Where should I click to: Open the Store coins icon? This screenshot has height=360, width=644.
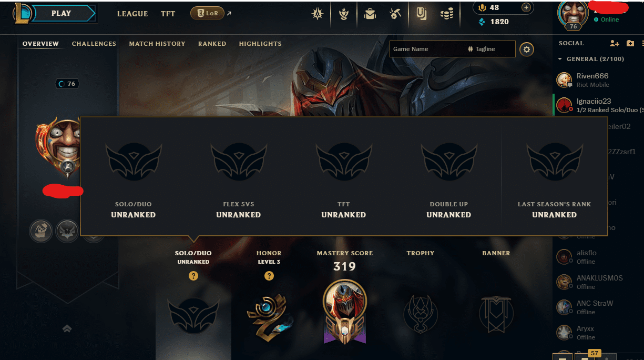click(x=447, y=14)
